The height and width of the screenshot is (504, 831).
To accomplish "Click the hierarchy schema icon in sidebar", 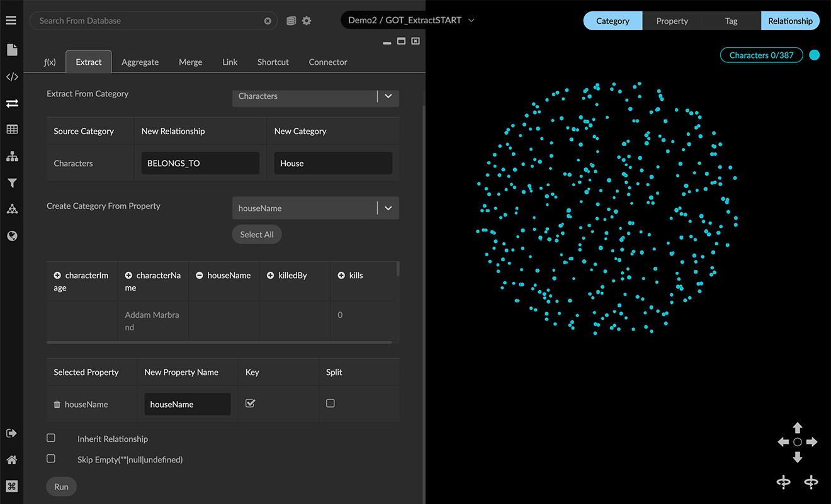I will coord(11,157).
